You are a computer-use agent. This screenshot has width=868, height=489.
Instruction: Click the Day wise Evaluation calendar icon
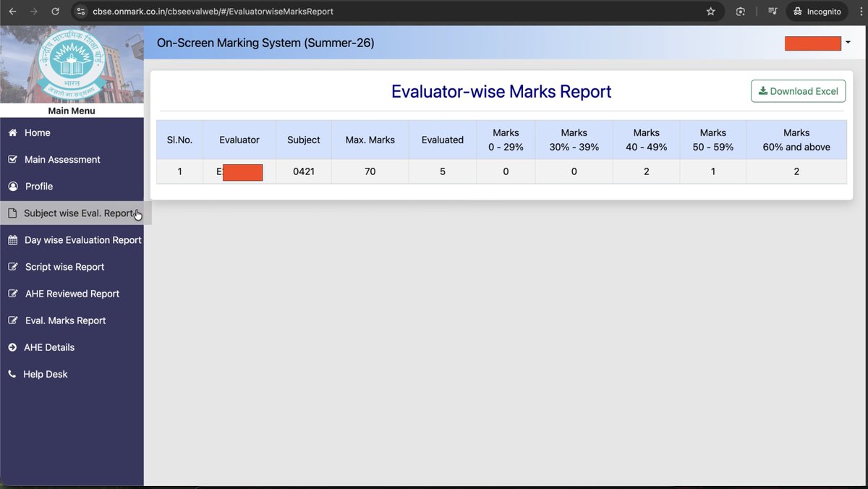pyautogui.click(x=12, y=239)
